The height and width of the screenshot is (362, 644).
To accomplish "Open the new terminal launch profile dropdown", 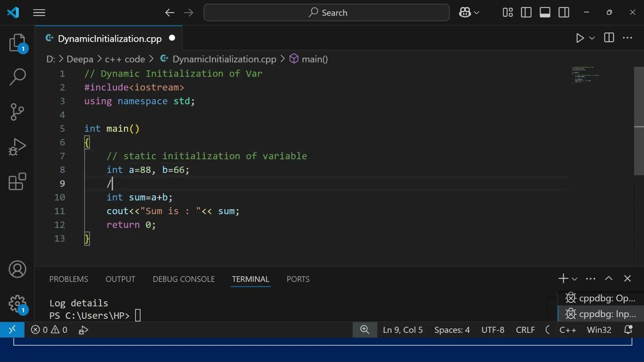I will 575,279.
